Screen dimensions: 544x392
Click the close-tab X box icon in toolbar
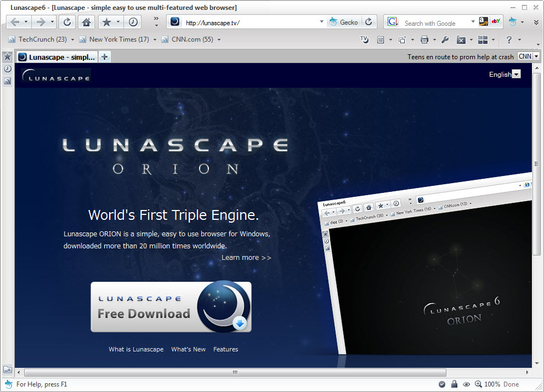pyautogui.click(x=461, y=40)
